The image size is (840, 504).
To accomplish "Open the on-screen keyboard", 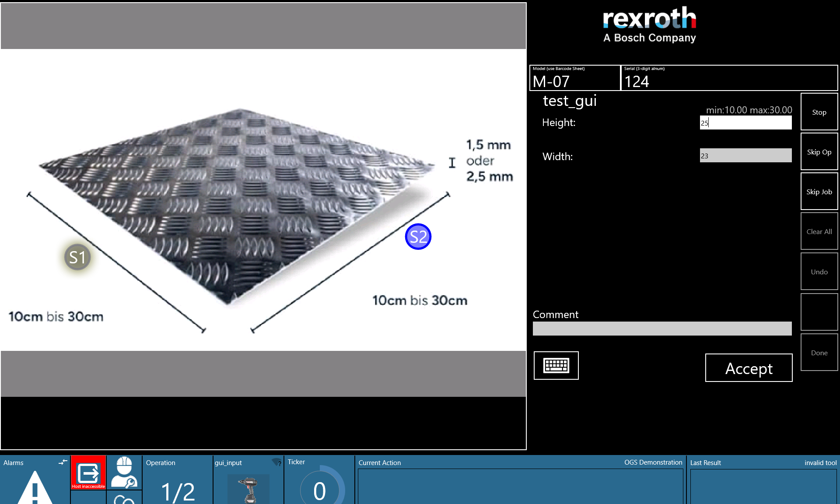I will pyautogui.click(x=556, y=365).
